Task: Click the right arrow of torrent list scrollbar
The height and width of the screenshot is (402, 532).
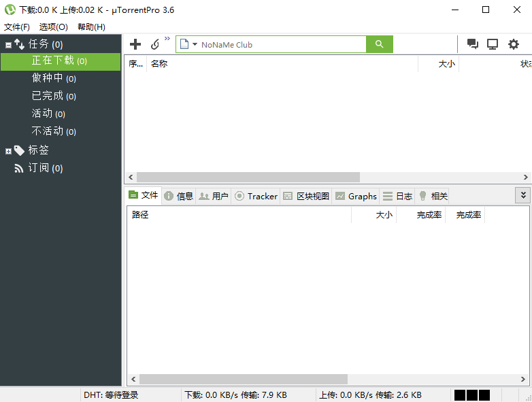Action: tap(526, 177)
